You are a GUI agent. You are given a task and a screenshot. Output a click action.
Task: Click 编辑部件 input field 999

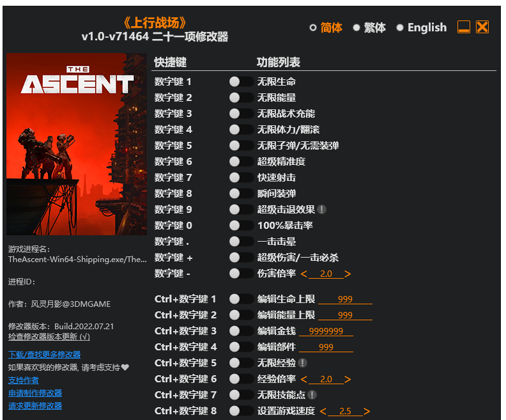coord(326,347)
